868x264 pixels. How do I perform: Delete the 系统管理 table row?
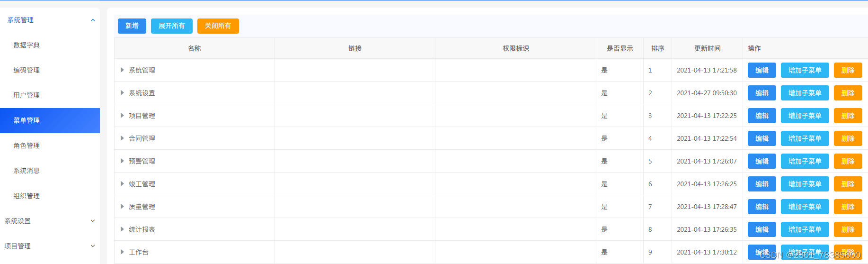point(848,70)
